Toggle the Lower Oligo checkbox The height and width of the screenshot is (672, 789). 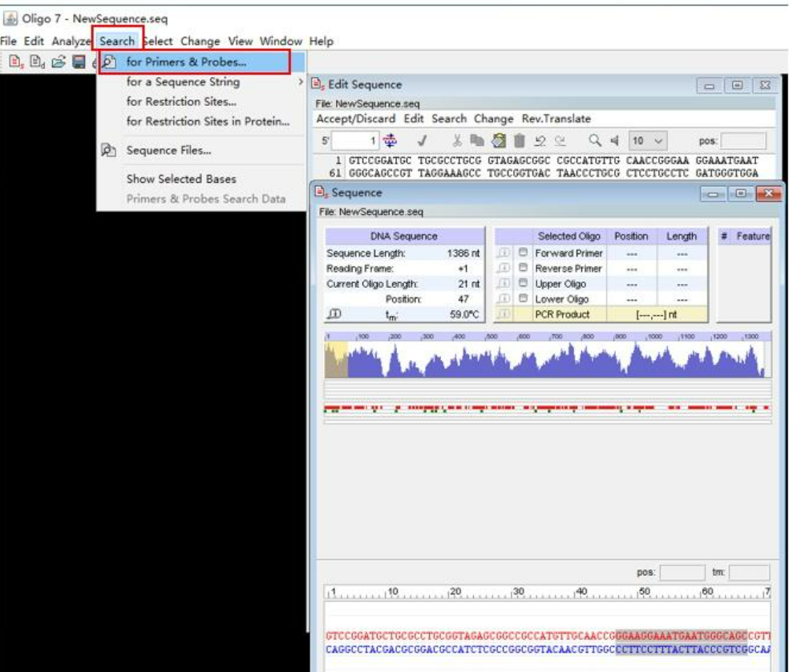tap(524, 298)
